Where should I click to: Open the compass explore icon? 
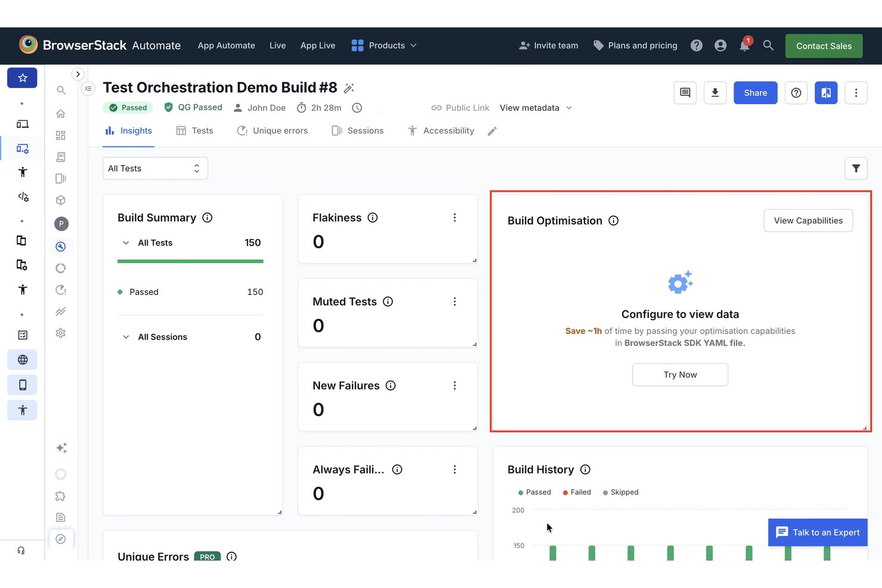click(x=61, y=539)
